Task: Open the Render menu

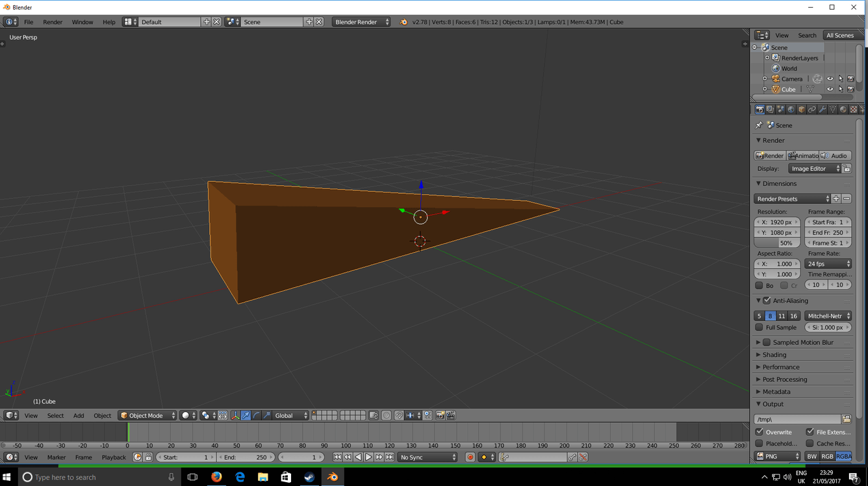Action: point(52,21)
